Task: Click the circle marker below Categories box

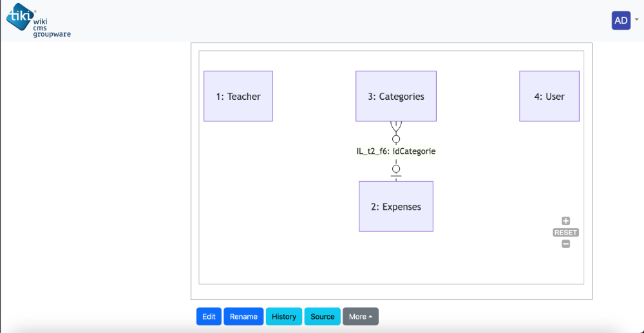Action: 396,138
